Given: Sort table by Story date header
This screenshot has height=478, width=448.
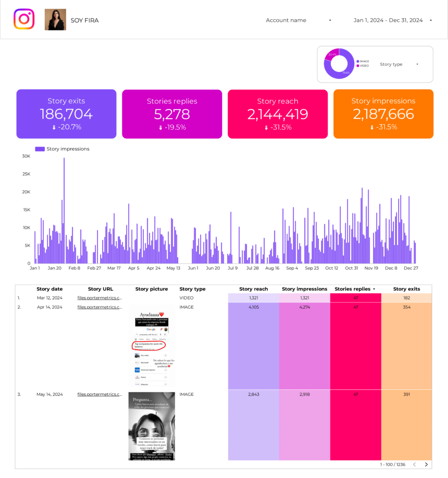Looking at the screenshot, I should 49,289.
